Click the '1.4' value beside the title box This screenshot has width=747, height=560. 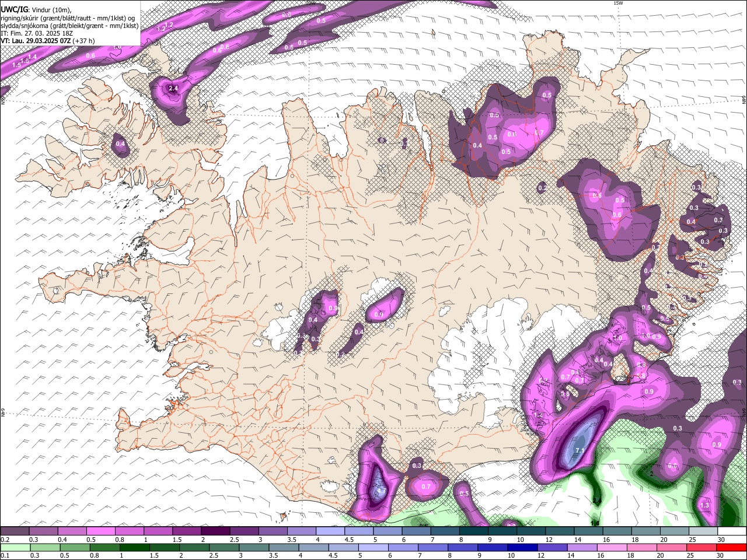coord(33,57)
